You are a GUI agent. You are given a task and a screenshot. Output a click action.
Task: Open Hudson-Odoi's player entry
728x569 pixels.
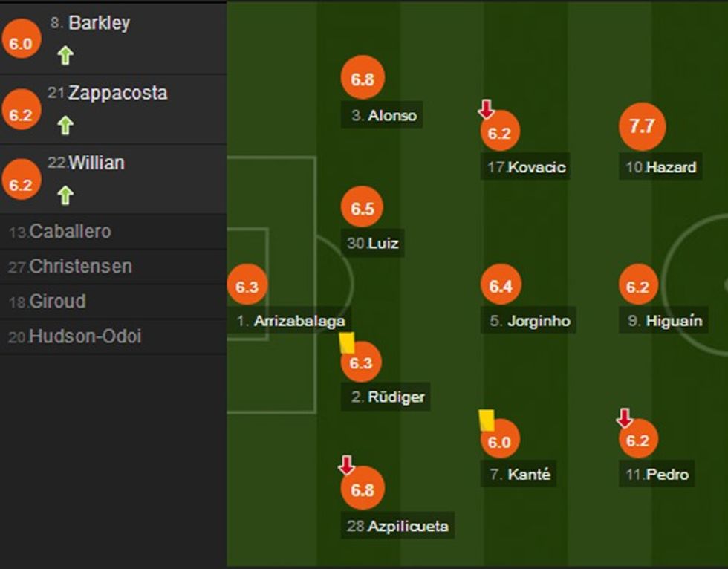point(85,336)
